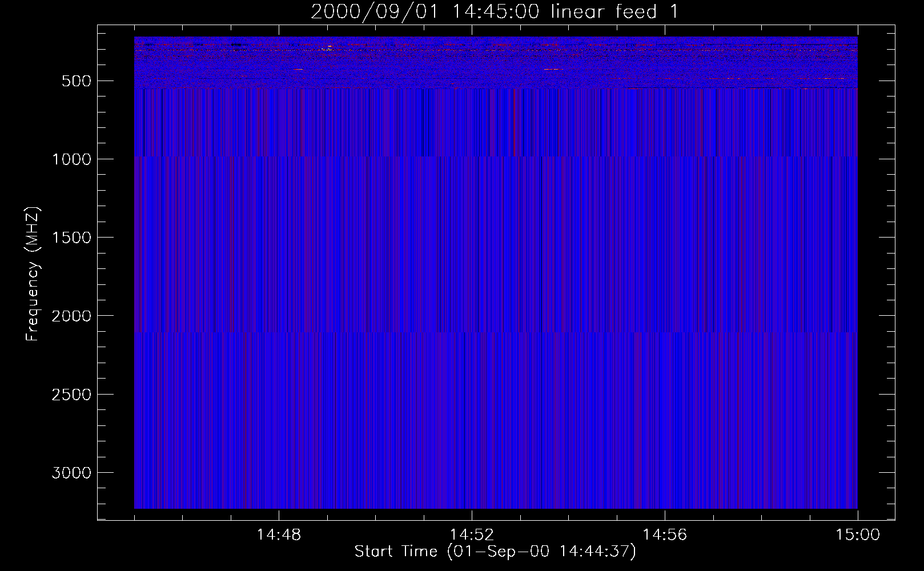
Task: Click the spectrogram band between 2500 and 3000 MHz
Action: (496, 434)
